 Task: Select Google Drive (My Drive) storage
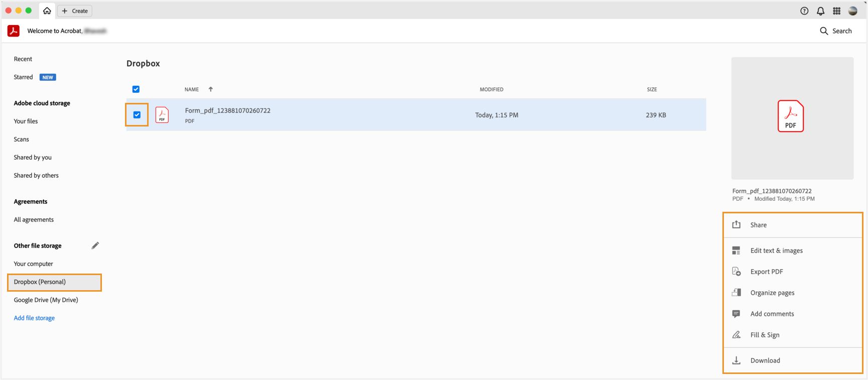tap(46, 300)
